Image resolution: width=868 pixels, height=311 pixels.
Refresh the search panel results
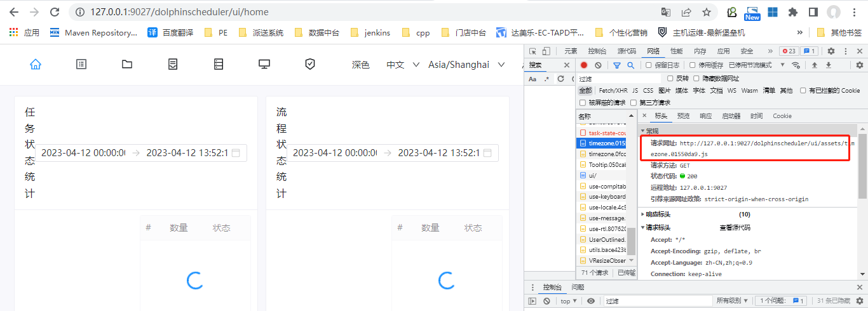560,79
